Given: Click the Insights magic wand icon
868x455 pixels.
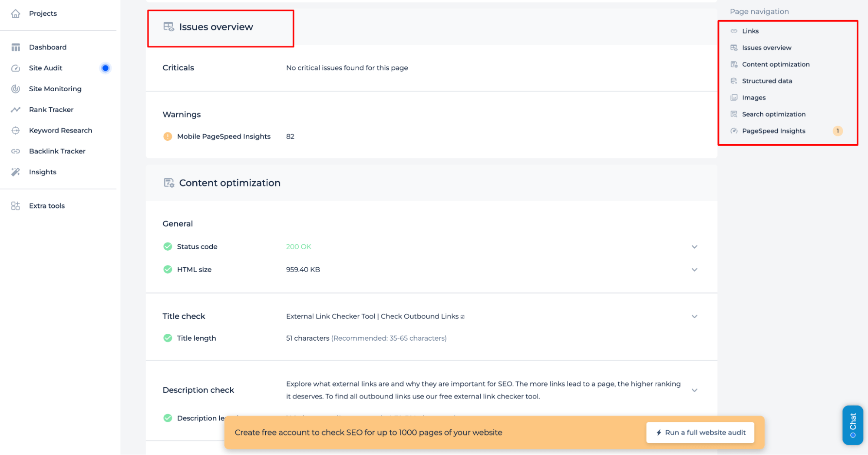Looking at the screenshot, I should pyautogui.click(x=16, y=172).
